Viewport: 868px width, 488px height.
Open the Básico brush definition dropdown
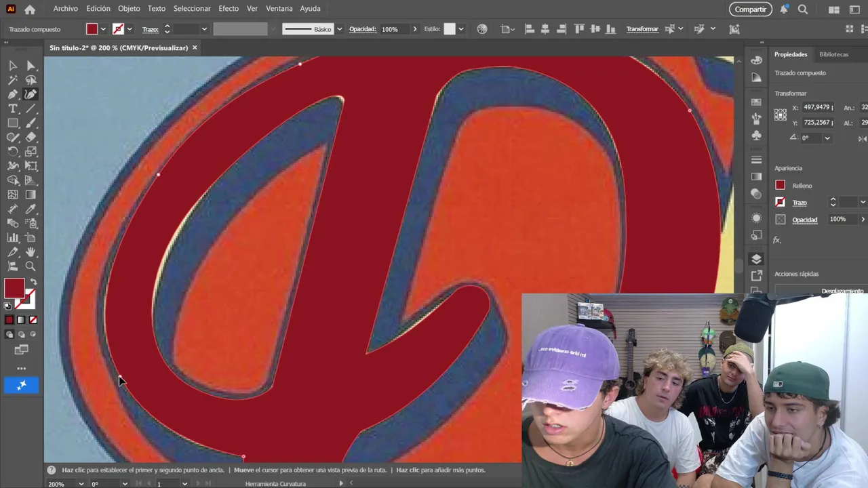pyautogui.click(x=340, y=29)
